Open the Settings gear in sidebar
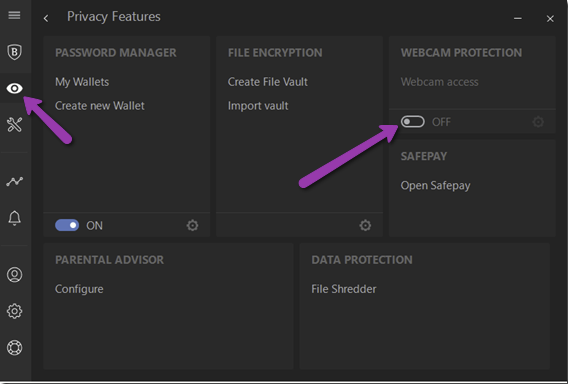Image resolution: width=568 pixels, height=384 pixels. pos(14,311)
